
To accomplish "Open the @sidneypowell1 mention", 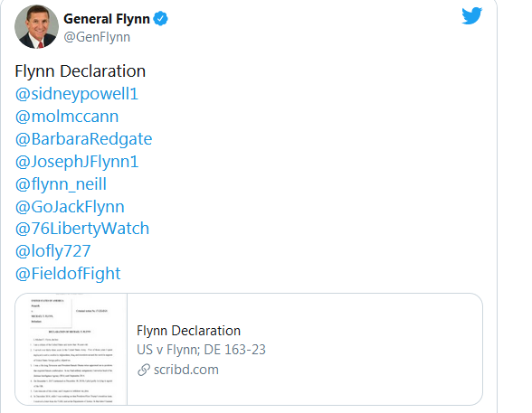I will click(x=77, y=94).
